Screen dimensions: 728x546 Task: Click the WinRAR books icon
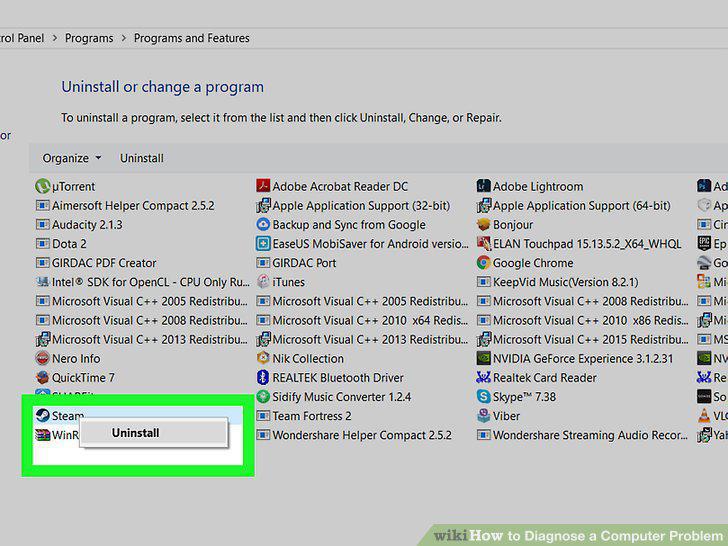(x=43, y=435)
